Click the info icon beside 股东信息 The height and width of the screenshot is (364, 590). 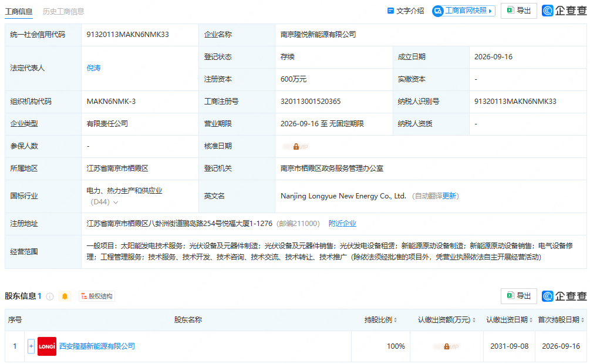(x=50, y=296)
